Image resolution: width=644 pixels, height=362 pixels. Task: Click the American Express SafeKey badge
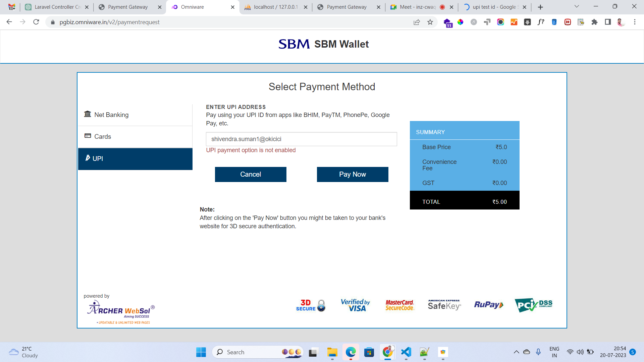444,305
